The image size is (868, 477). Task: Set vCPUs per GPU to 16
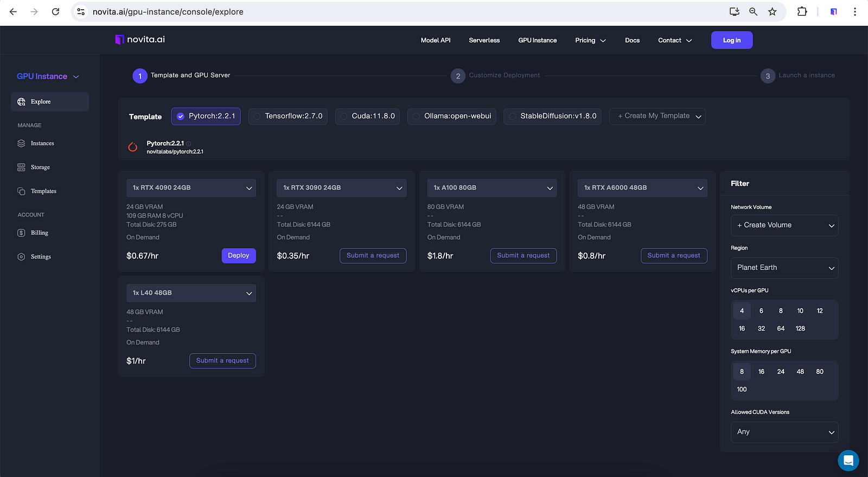[742, 328]
